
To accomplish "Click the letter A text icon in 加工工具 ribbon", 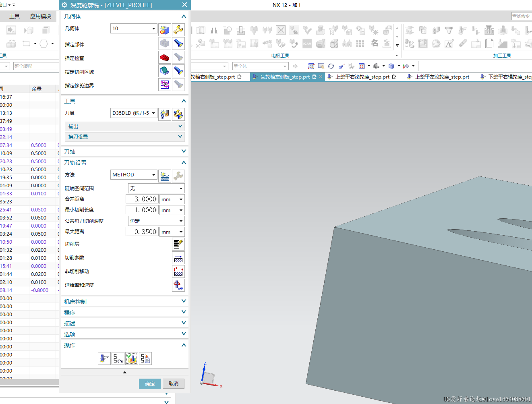I will coord(449,44).
